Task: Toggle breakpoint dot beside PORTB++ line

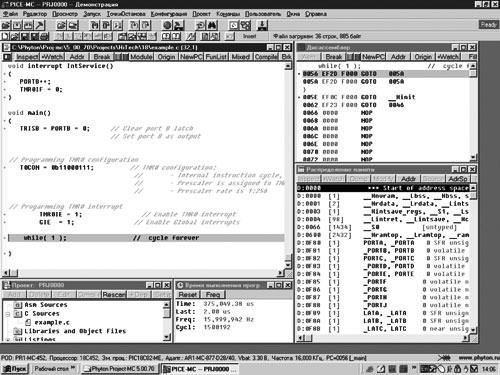Action: 5,82
